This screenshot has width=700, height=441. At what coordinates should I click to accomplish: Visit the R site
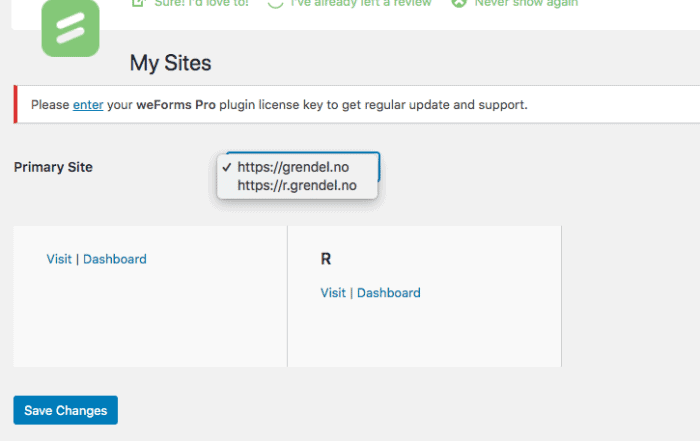(x=333, y=293)
